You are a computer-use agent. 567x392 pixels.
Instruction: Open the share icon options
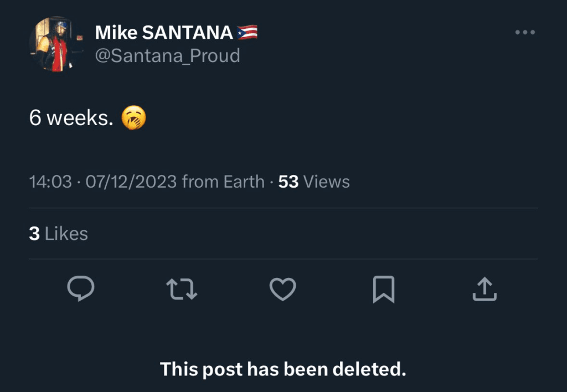pyautogui.click(x=484, y=289)
